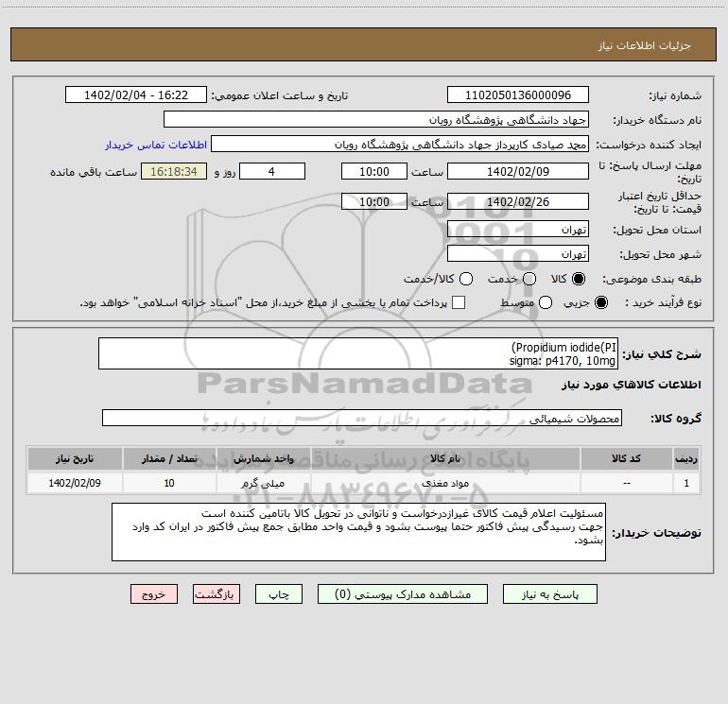
Task: Click the مواد مغذی product name cell
Action: (x=445, y=483)
